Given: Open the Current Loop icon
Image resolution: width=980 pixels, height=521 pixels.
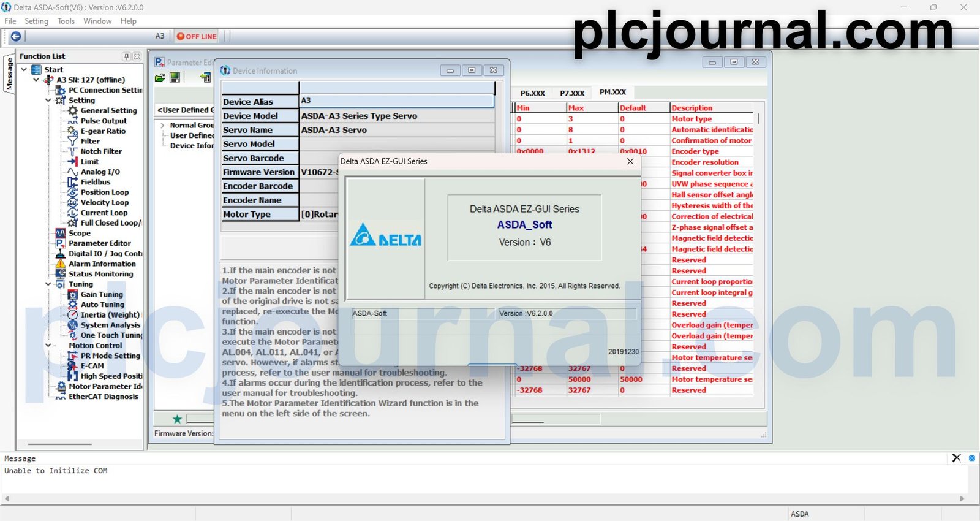Looking at the screenshot, I should point(73,213).
